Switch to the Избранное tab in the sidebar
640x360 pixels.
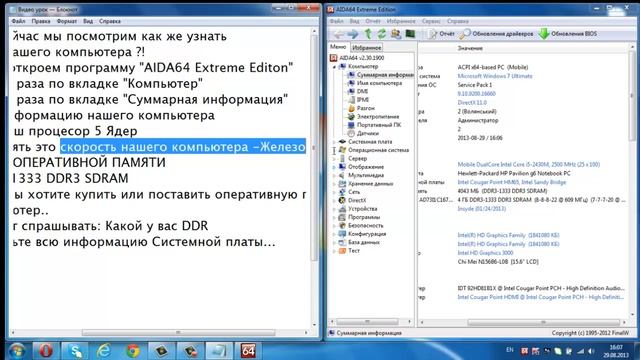coord(367,48)
